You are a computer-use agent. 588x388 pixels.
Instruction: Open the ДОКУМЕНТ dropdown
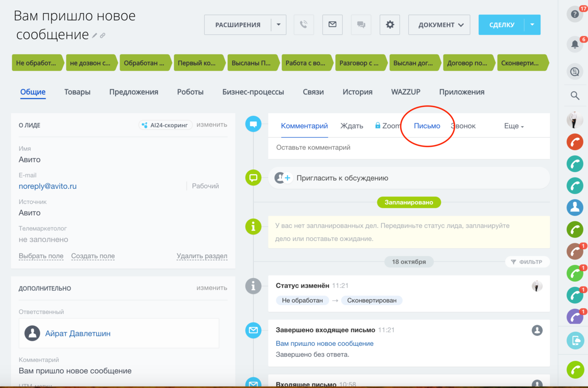(x=439, y=25)
